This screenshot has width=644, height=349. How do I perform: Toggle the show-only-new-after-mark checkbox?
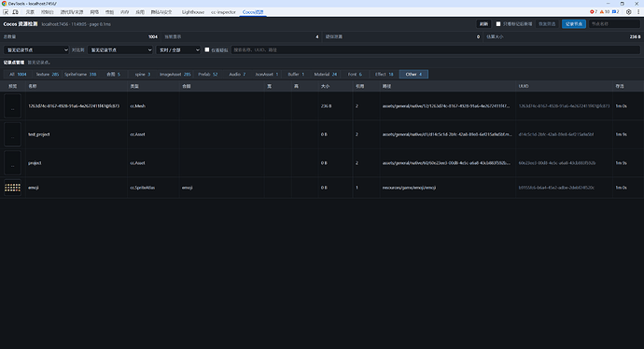coord(498,24)
